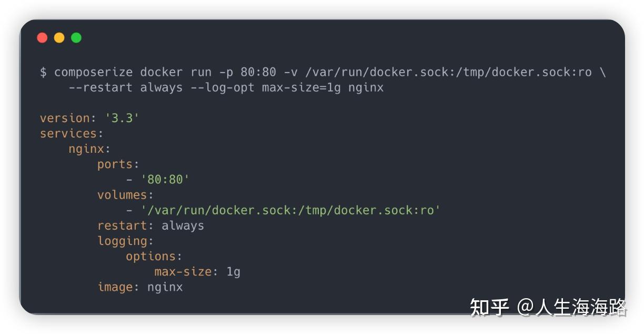Open the @人生海海路 author watermark

[x=571, y=307]
